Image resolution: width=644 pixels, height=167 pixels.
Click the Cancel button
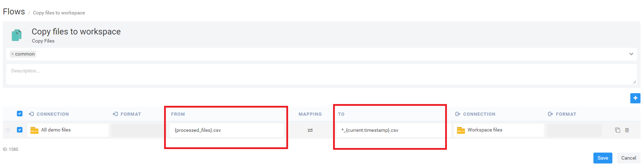[x=628, y=158]
